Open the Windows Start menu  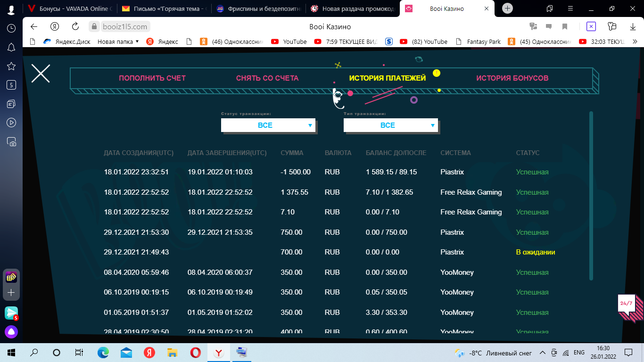[x=11, y=353]
